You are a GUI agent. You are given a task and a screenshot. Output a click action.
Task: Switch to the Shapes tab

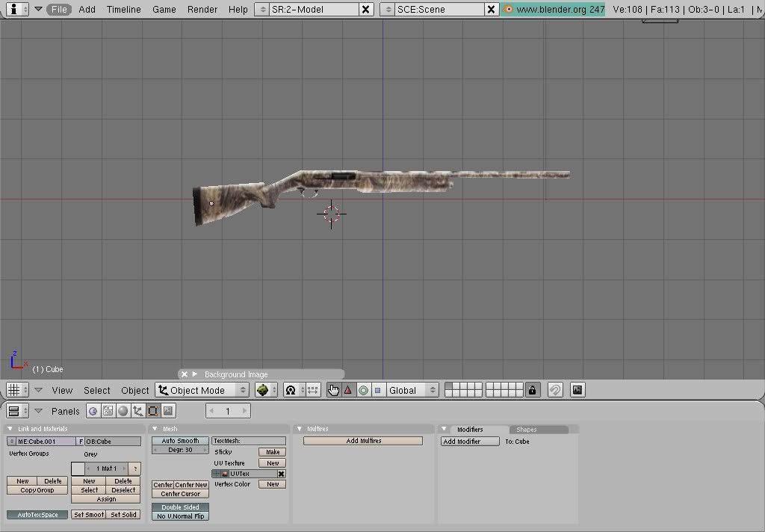(x=527, y=430)
